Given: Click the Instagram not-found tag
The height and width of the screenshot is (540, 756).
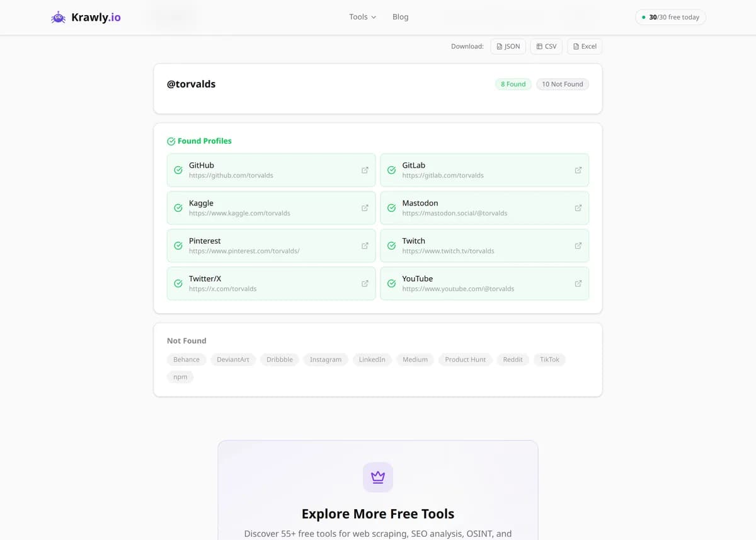Looking at the screenshot, I should (x=326, y=359).
